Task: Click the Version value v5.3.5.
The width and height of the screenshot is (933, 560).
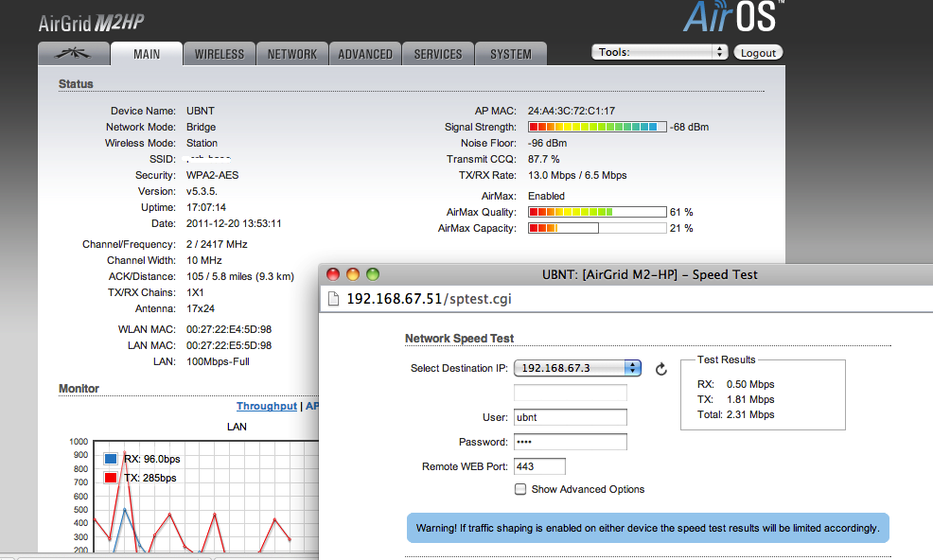Action: (202, 191)
